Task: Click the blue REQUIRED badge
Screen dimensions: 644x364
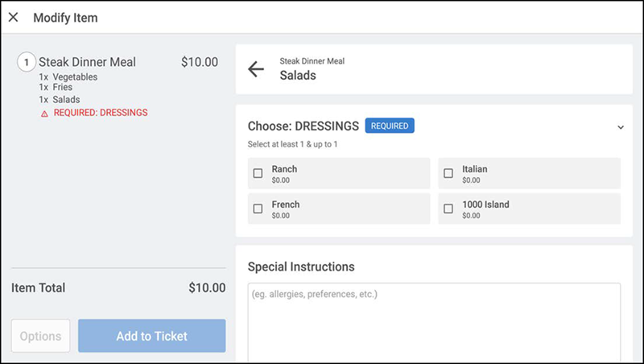Action: click(390, 126)
